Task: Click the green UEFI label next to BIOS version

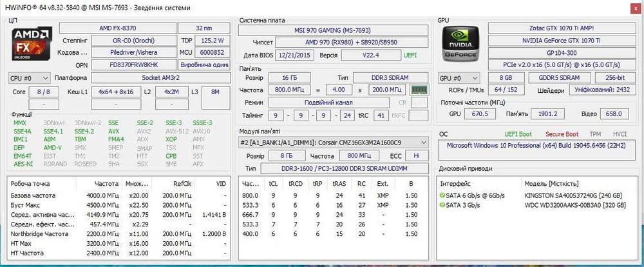Action: 410,55
